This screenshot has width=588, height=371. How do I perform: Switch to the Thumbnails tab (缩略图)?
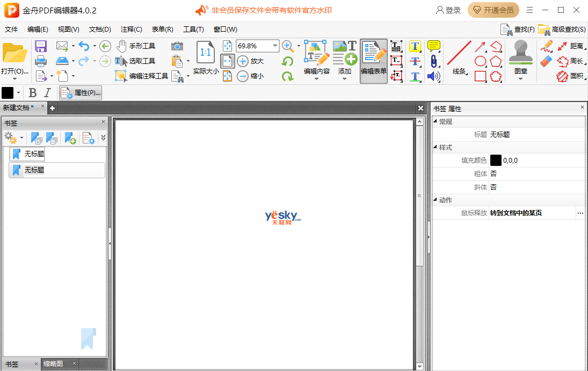53,363
